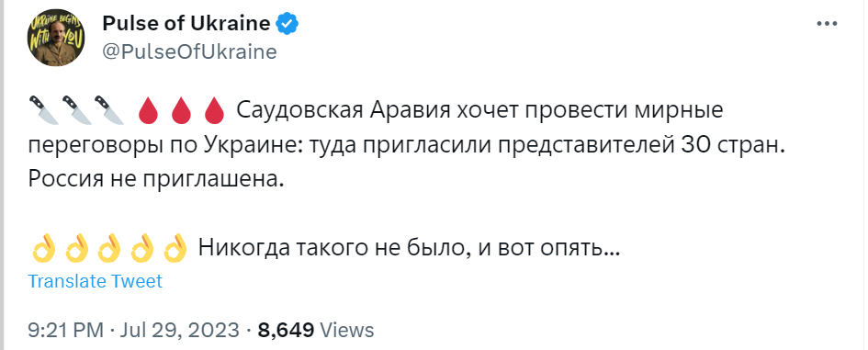Viewport: 868px width, 350px height.
Task: Click the Jul 29, 2023 date
Action: pos(177,330)
